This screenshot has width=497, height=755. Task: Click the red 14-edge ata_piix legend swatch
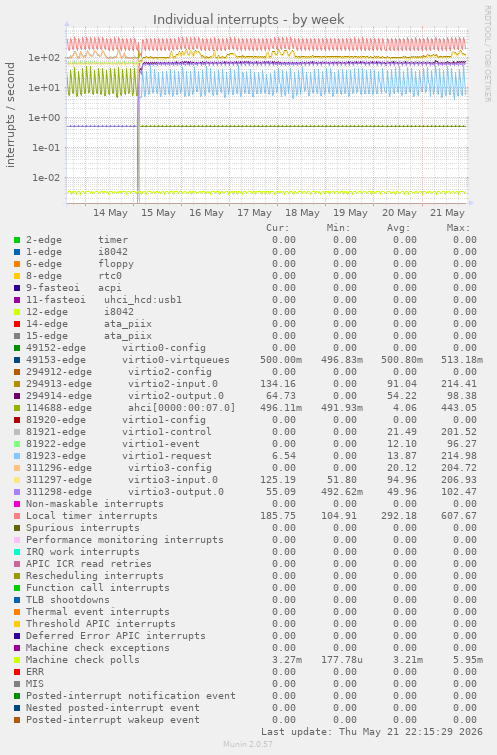point(17,324)
